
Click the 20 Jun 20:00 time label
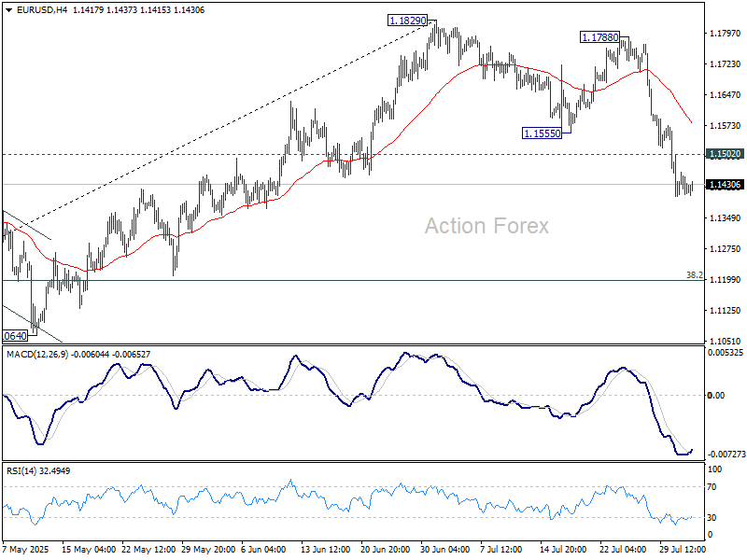point(385,549)
